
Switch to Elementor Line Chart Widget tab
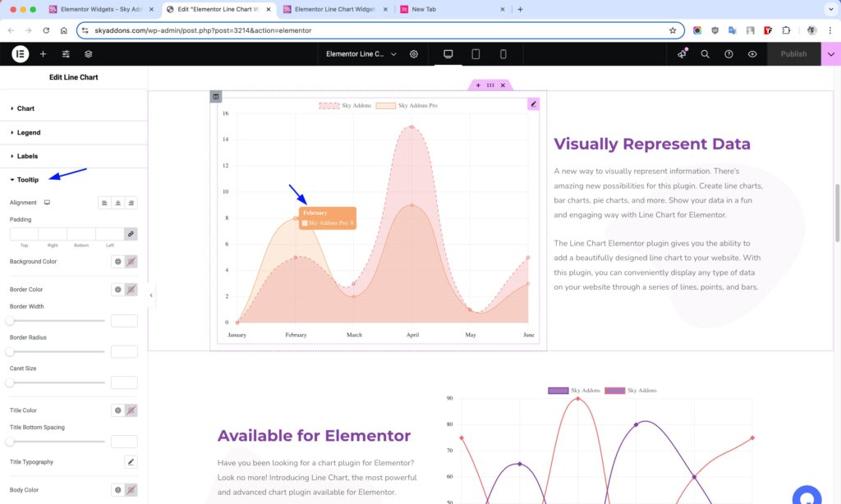tap(334, 9)
